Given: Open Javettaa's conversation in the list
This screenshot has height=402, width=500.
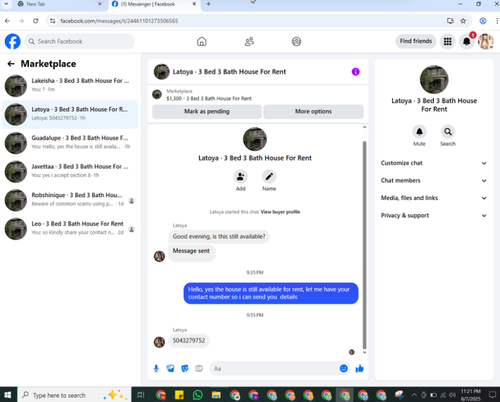Looking at the screenshot, I should [70, 172].
